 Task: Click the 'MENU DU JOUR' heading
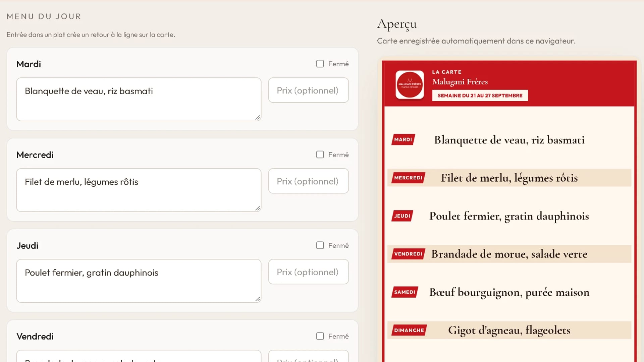pos(44,16)
